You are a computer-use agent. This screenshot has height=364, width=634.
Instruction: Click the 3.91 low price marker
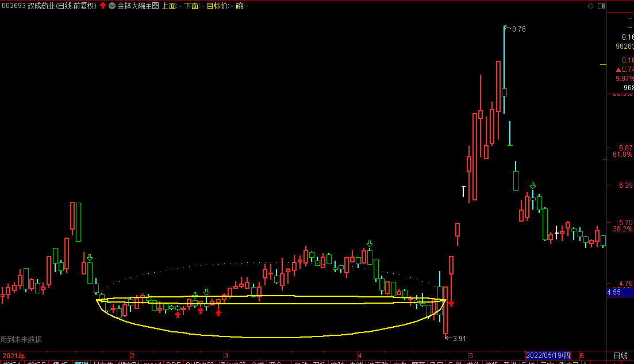tap(459, 339)
